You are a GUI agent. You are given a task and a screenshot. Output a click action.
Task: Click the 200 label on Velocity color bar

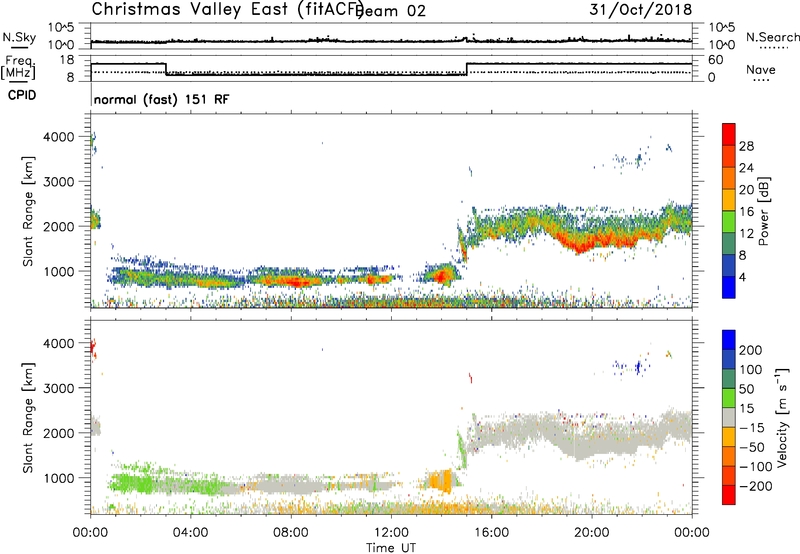[751, 350]
